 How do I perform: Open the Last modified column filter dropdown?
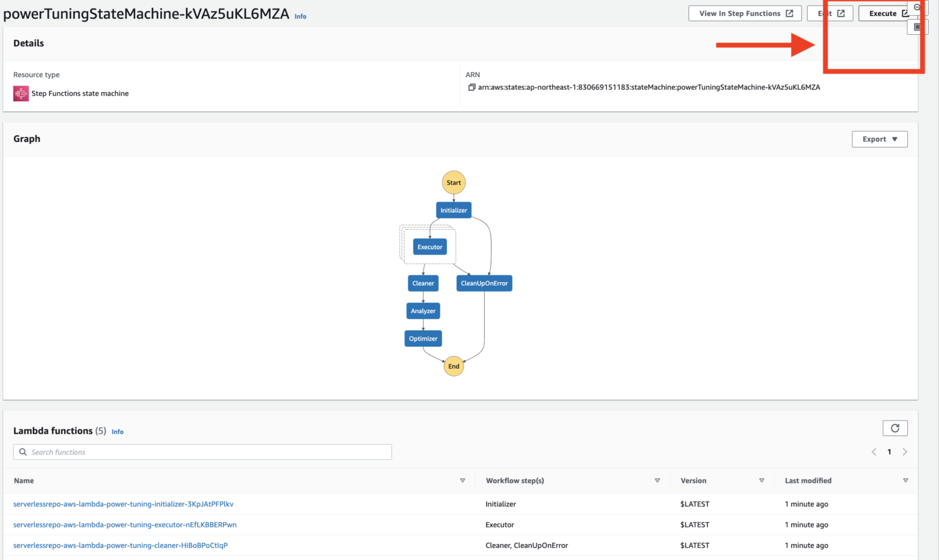[905, 481]
